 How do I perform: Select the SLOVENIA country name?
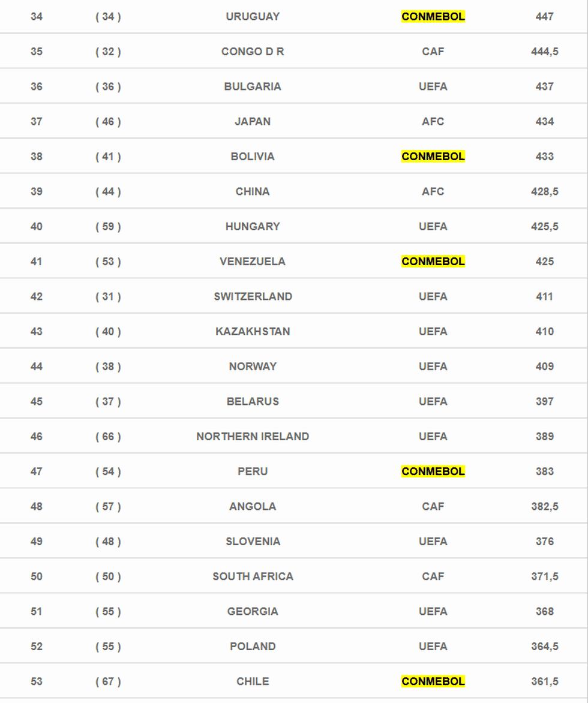pyautogui.click(x=253, y=542)
